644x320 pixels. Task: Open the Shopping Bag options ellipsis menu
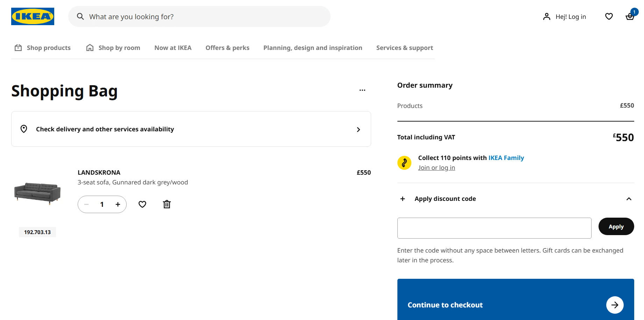pos(362,90)
